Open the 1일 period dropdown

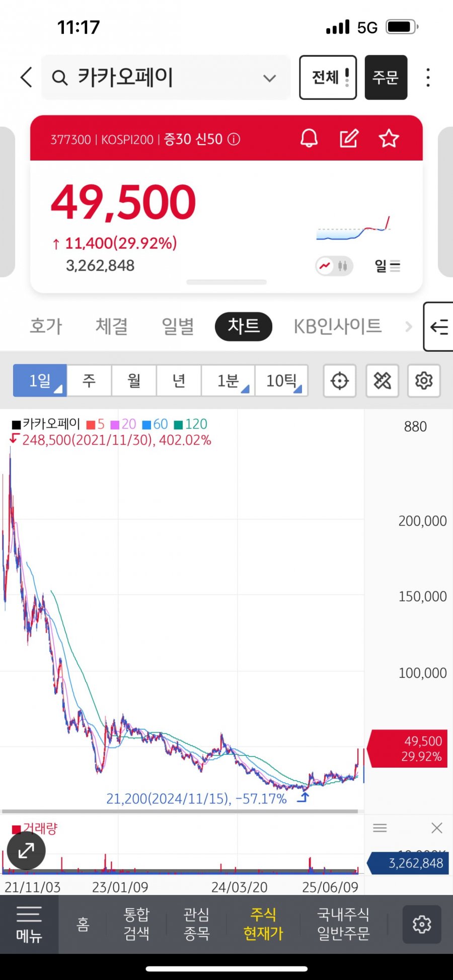(40, 381)
